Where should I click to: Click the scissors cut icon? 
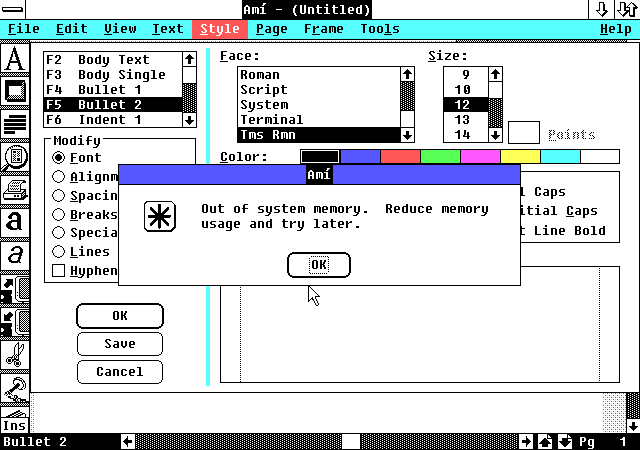pyautogui.click(x=15, y=354)
